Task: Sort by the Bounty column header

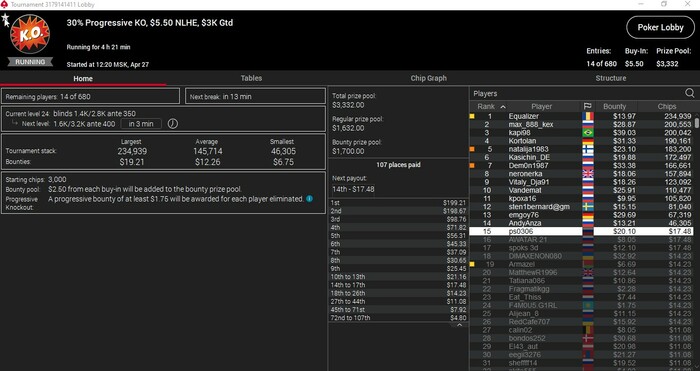Action: click(615, 107)
